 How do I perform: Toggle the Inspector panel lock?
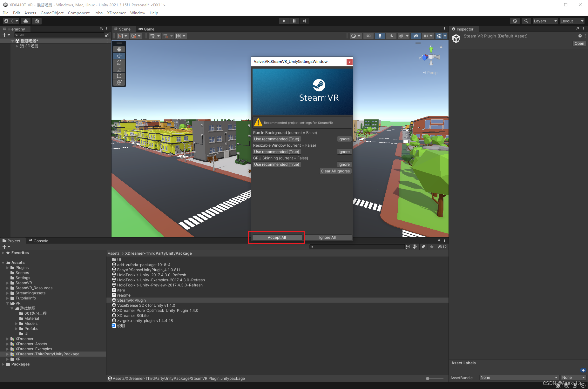(x=578, y=29)
